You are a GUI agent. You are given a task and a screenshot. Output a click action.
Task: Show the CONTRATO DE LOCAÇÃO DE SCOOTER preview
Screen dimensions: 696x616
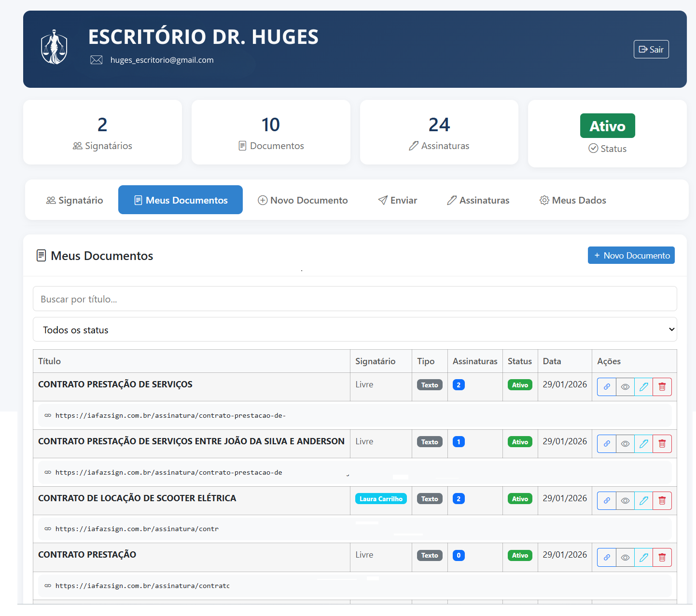625,501
